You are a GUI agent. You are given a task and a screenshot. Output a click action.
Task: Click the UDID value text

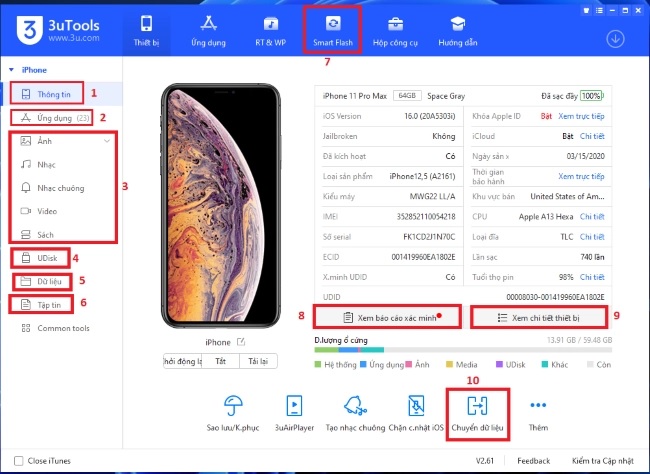pos(555,297)
